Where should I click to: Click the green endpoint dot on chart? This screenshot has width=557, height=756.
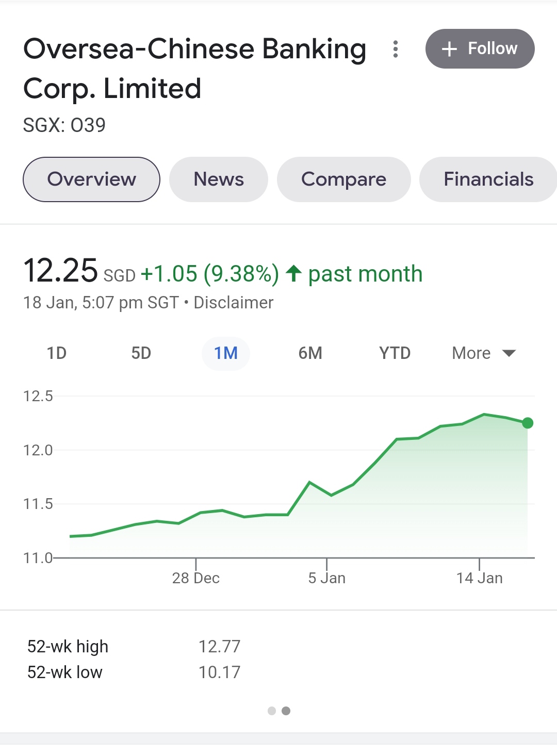[x=528, y=423]
